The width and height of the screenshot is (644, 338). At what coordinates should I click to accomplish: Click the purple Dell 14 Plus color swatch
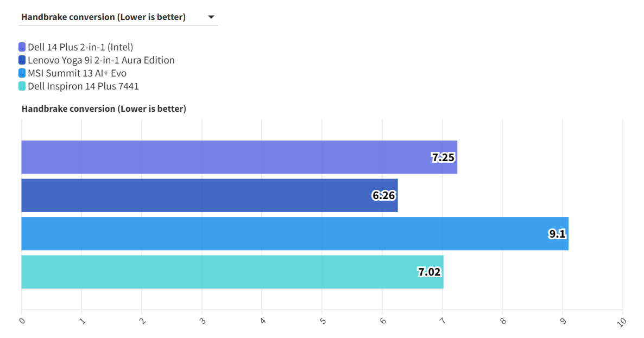coord(22,47)
